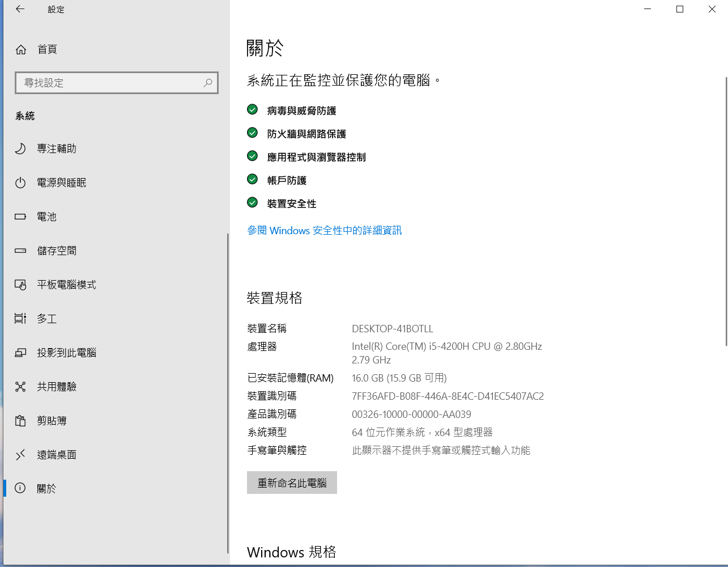Click the RAM value 16.0 GB
The height and width of the screenshot is (567, 728).
(399, 378)
